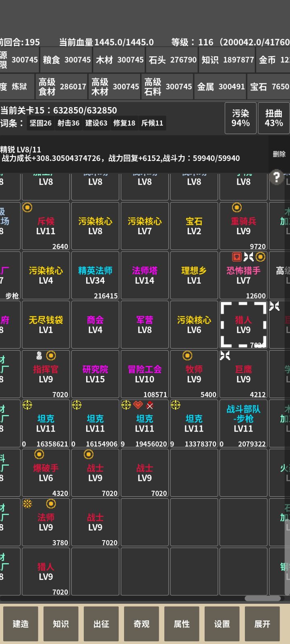Select the 军营 LV8 tile

(145, 325)
